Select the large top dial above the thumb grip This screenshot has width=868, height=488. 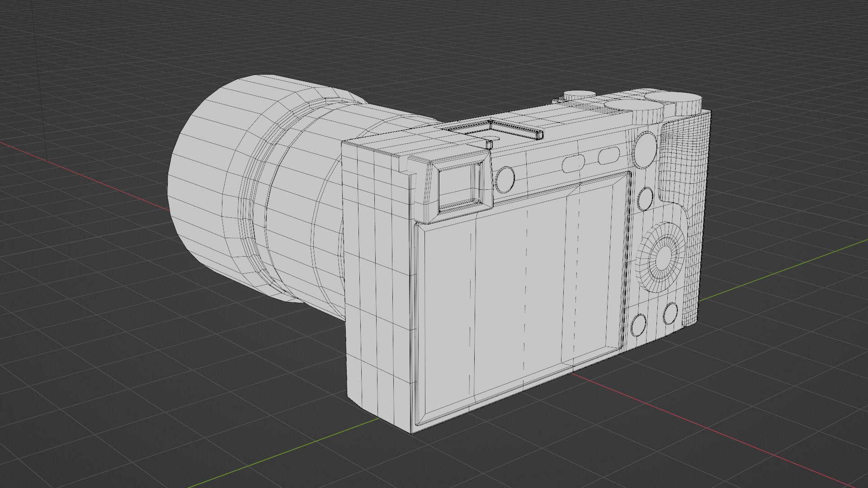point(672,104)
